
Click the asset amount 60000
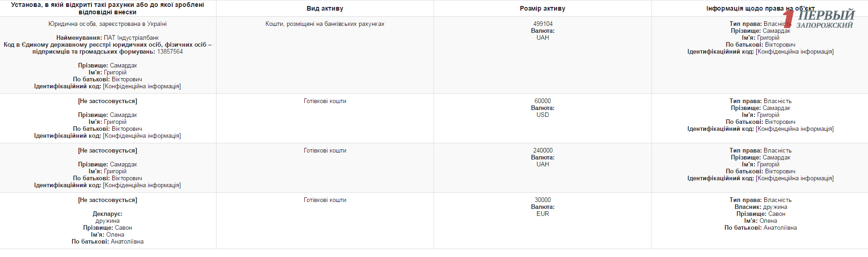pyautogui.click(x=542, y=101)
